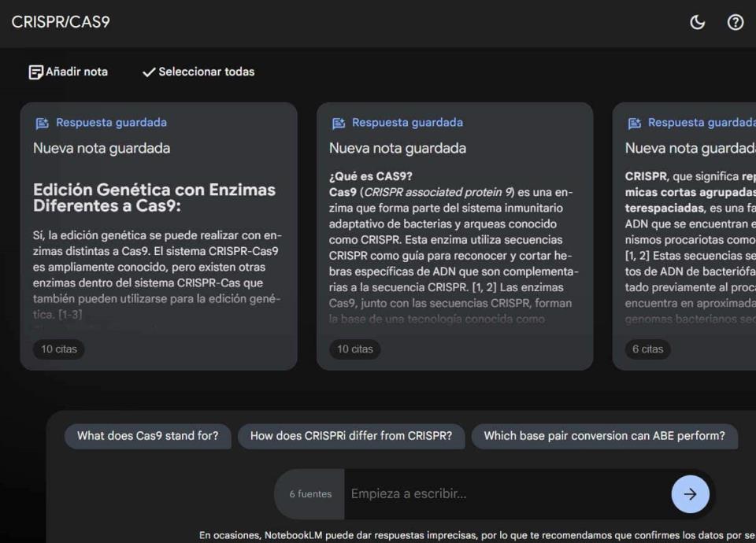Click "Nueva nota guardada" title on second card

coord(398,149)
